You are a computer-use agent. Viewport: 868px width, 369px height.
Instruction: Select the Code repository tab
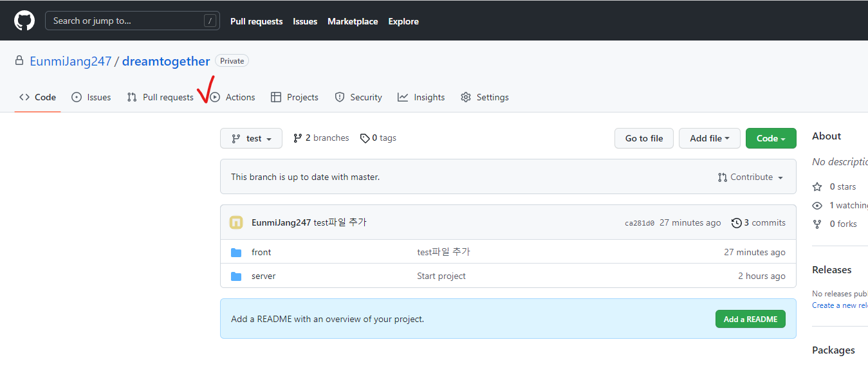pyautogui.click(x=37, y=97)
